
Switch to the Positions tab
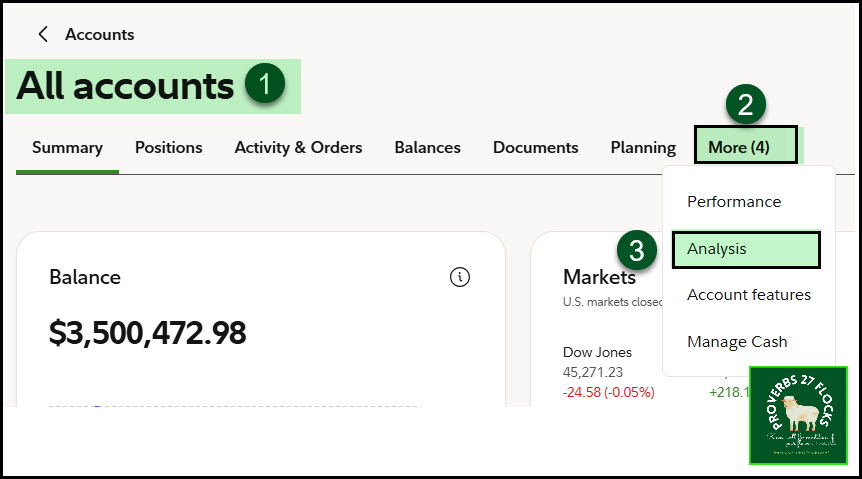pyautogui.click(x=168, y=147)
